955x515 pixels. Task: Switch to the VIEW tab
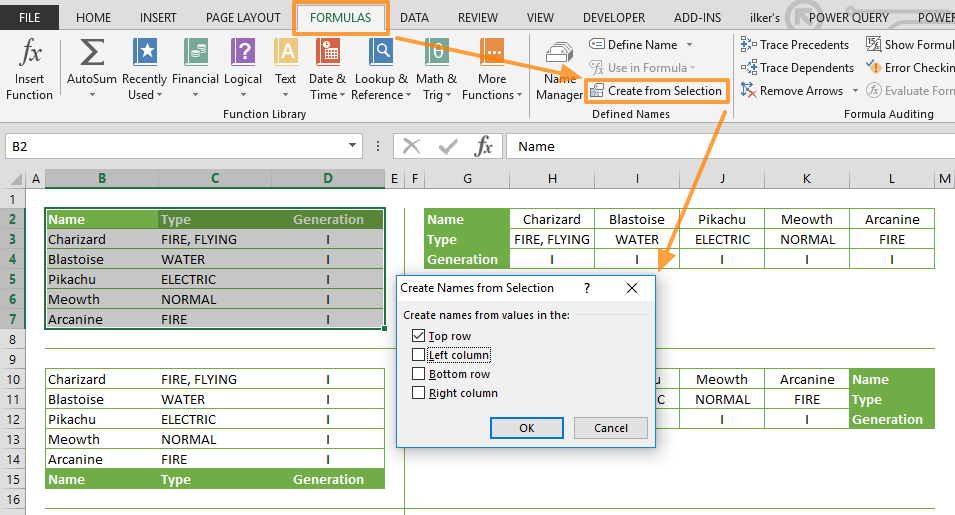click(x=540, y=18)
